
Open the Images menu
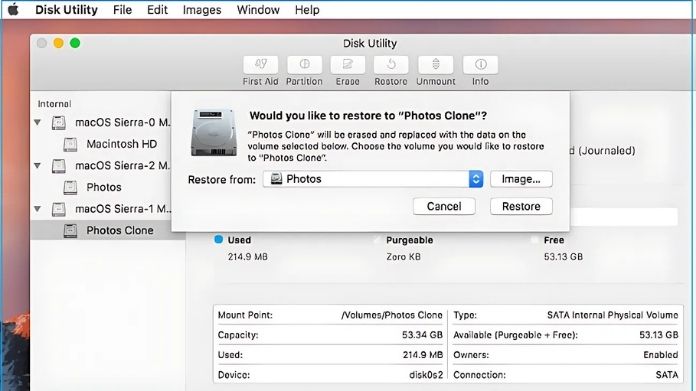(202, 10)
